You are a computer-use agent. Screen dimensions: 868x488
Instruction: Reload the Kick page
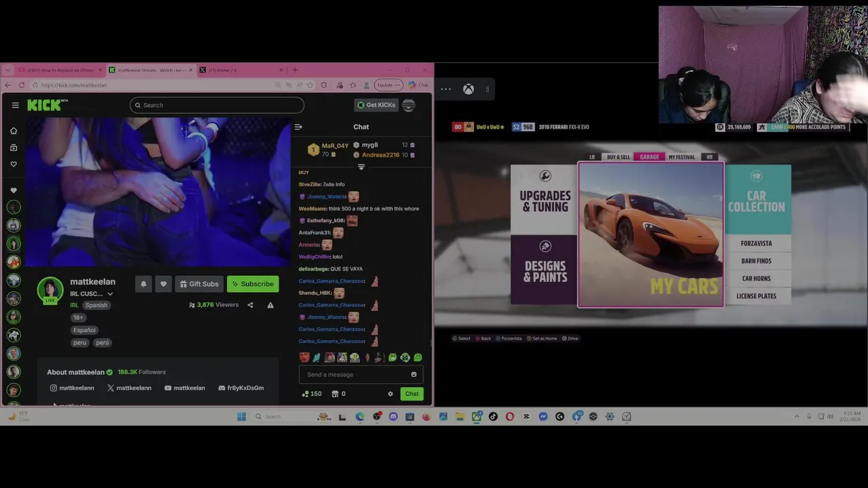[x=22, y=85]
